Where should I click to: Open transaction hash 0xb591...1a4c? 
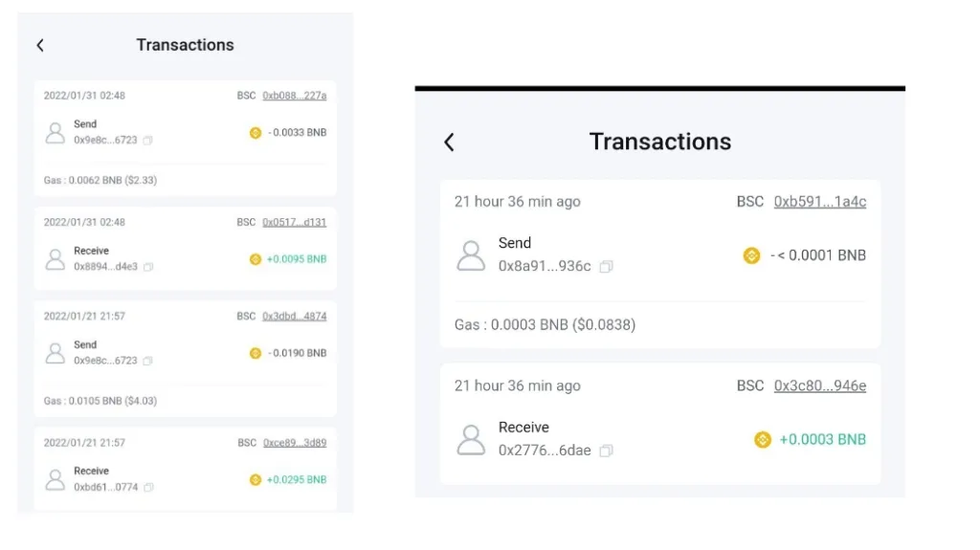coord(820,201)
